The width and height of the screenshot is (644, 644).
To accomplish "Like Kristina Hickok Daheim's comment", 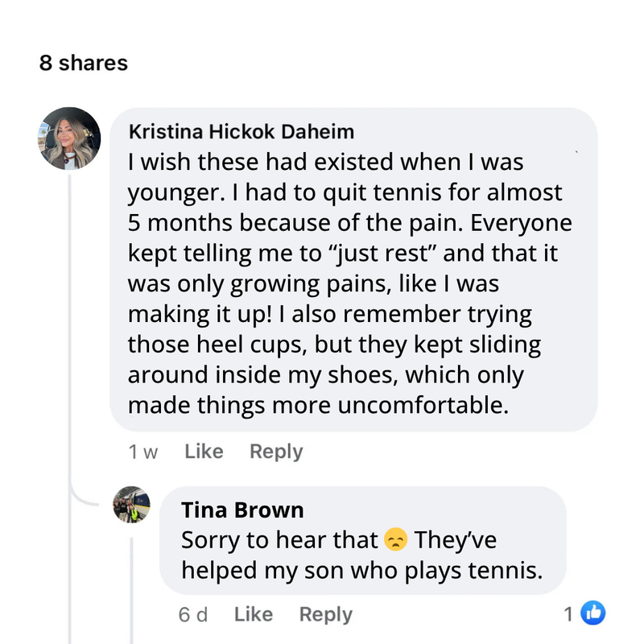I will (204, 452).
